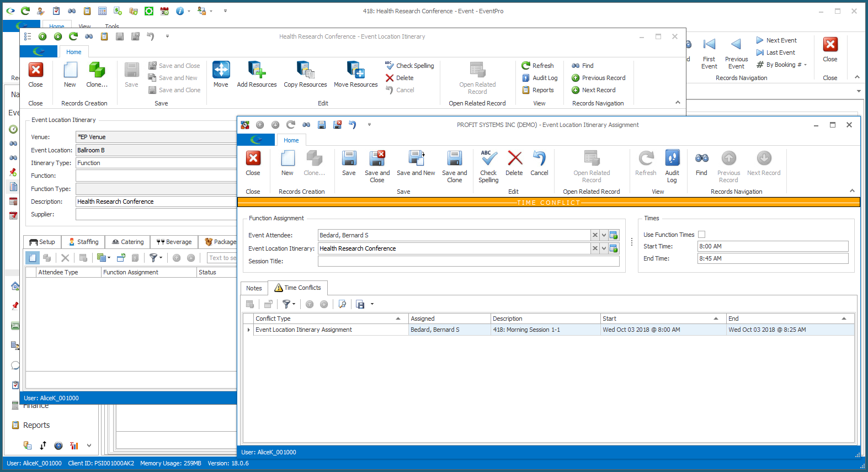Open Event Attendee dropdown arrow
Screen dimensions: 868x472
click(604, 235)
